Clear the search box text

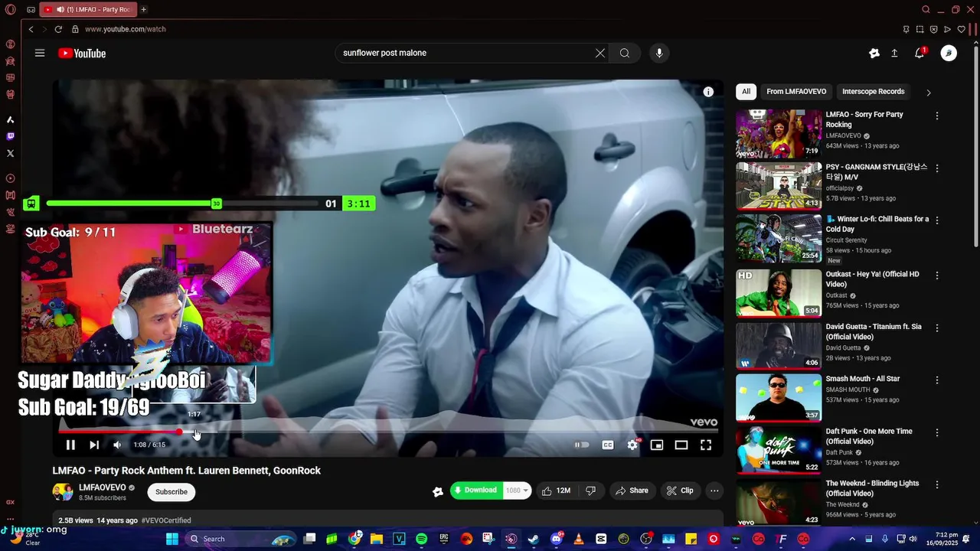(x=600, y=53)
